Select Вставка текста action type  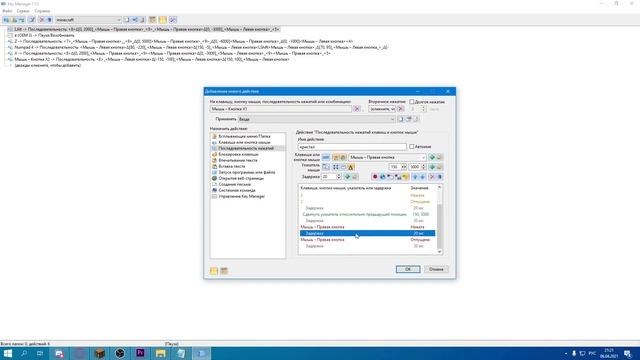tap(231, 167)
